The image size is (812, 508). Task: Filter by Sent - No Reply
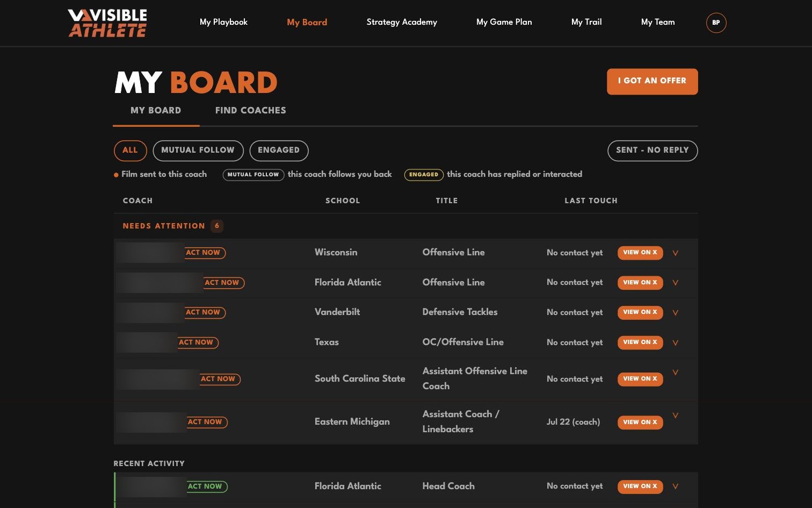(653, 151)
